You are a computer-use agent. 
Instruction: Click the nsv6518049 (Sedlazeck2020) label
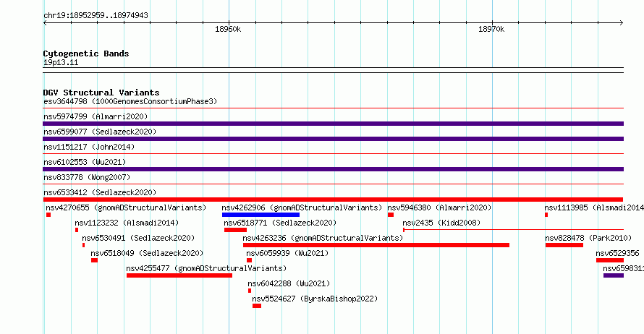[147, 253]
